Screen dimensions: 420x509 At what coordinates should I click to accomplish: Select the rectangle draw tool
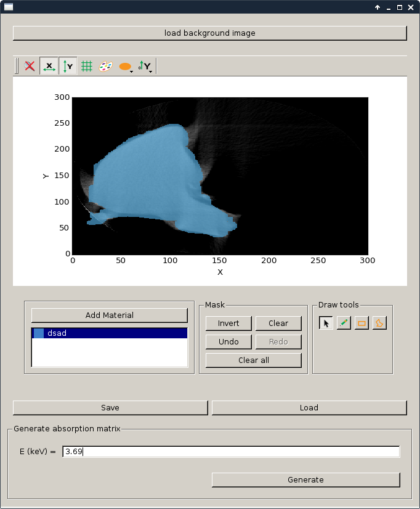(x=361, y=323)
